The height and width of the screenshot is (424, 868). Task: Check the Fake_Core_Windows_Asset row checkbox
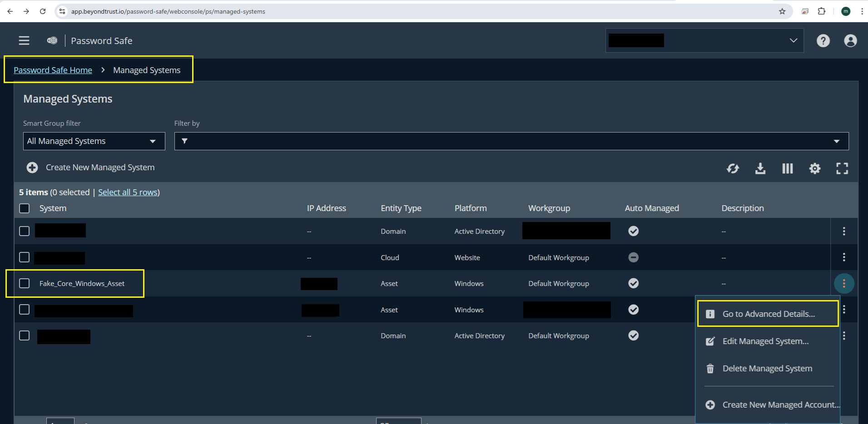click(25, 283)
